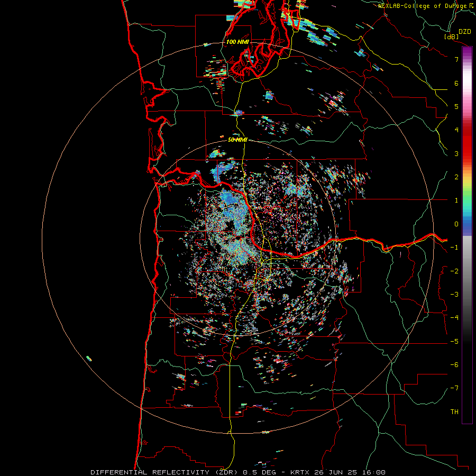Viewport: 476px width, 476px height.
Task: Pick the -4 tick label on the scale
Action: pos(454,318)
